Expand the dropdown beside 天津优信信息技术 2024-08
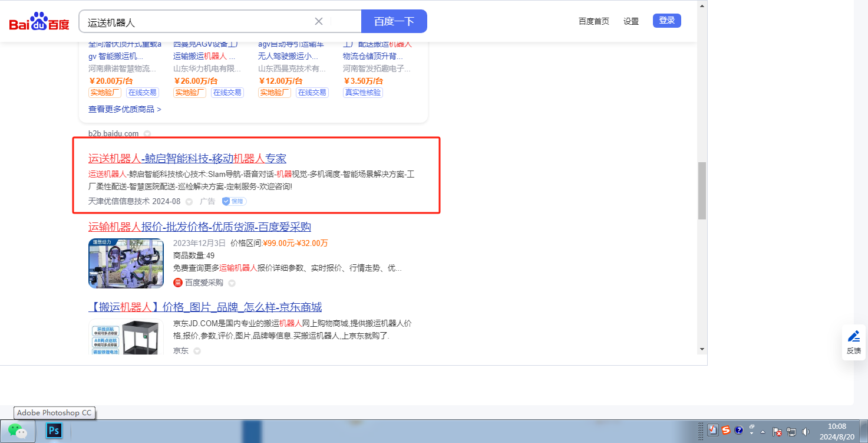 189,202
